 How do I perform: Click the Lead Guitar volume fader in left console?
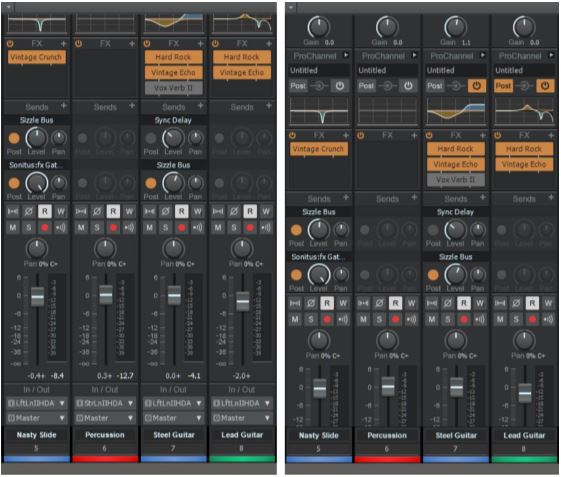(x=243, y=302)
